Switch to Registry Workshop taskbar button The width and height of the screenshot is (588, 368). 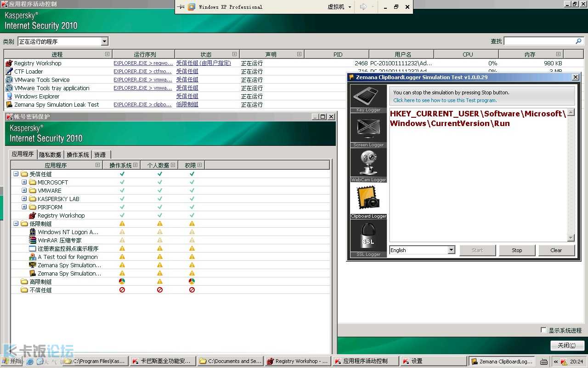coord(297,362)
